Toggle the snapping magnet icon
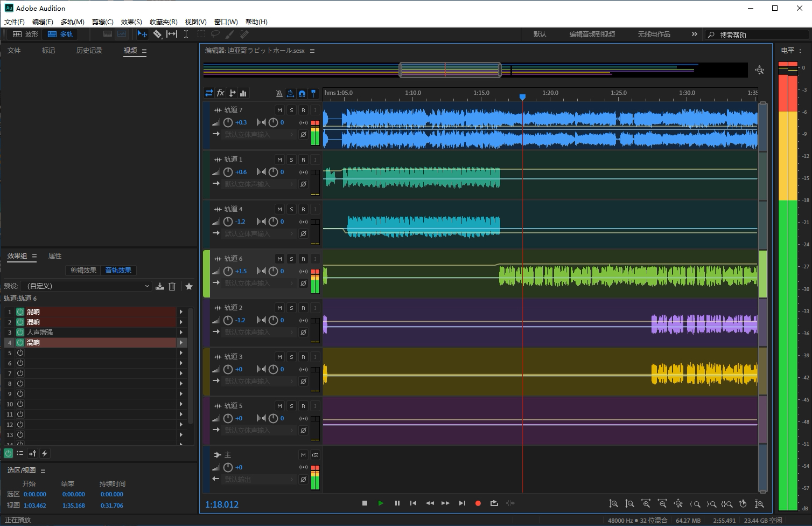Viewport: 812px width, 526px height. (302, 93)
